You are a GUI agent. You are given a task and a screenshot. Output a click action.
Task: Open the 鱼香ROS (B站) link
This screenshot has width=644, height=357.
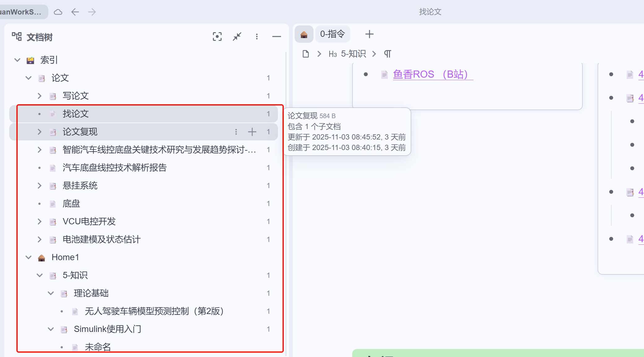click(430, 74)
